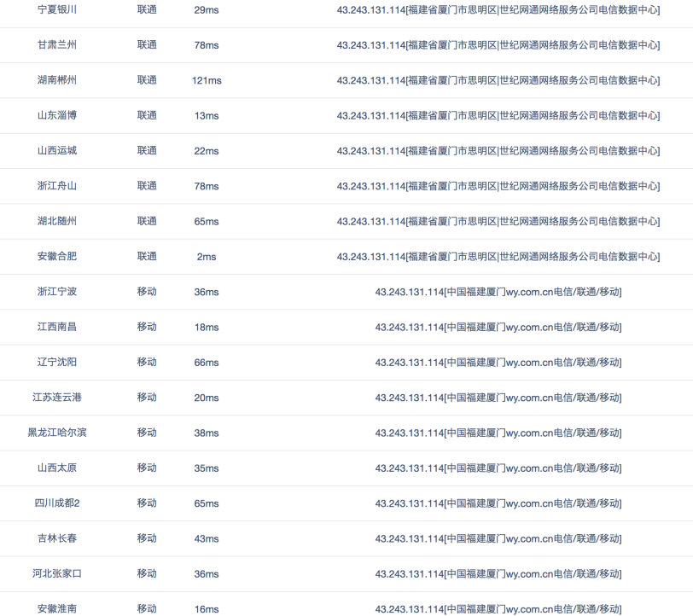The image size is (693, 616).
Task: Select the 江苏连云港 node name
Action: (57, 398)
